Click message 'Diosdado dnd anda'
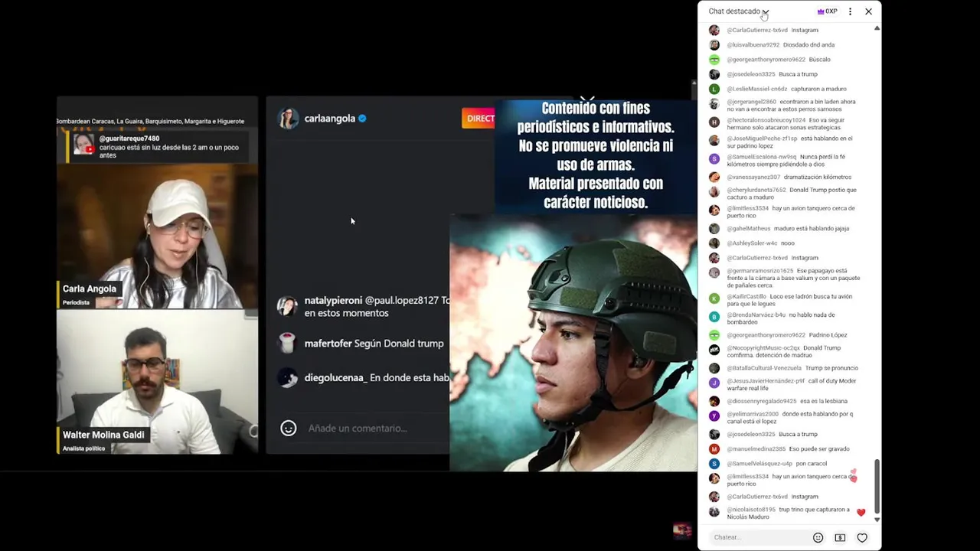 coord(808,45)
